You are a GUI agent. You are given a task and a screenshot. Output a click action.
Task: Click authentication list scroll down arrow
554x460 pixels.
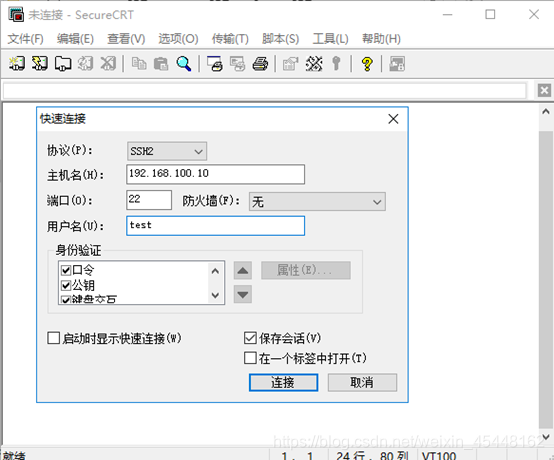tap(215, 295)
